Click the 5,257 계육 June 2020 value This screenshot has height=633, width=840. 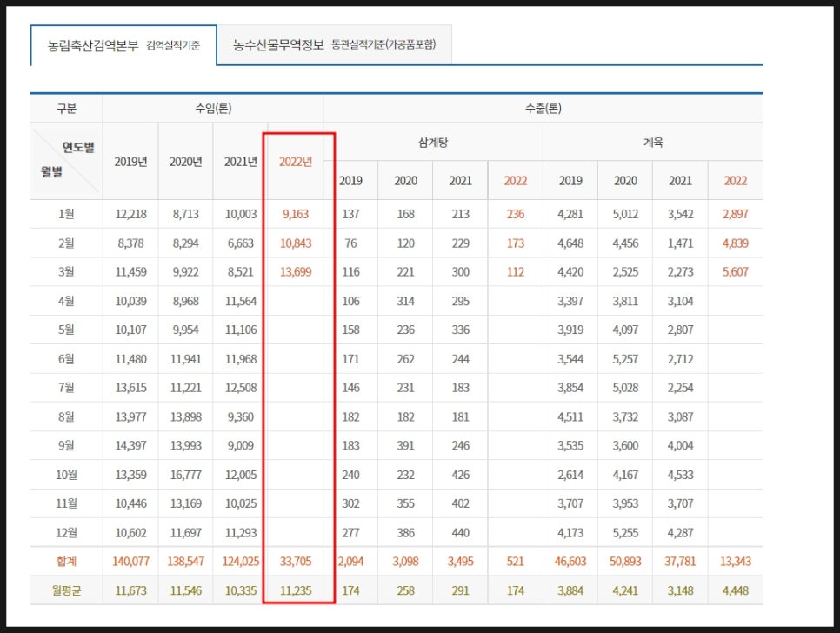click(625, 359)
